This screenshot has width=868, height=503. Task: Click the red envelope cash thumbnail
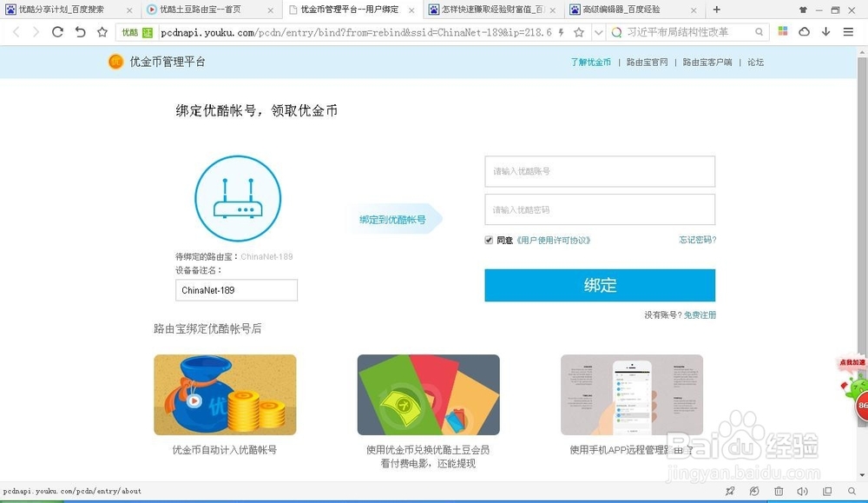429,394
